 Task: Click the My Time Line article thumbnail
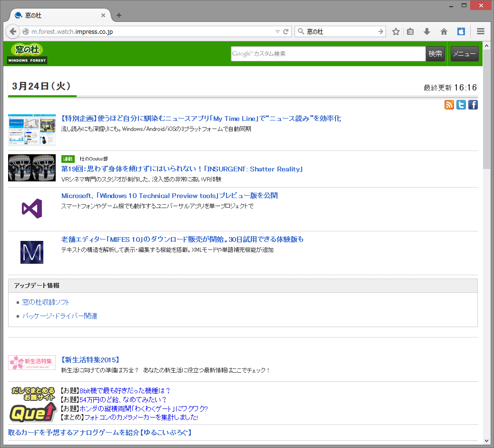point(32,130)
